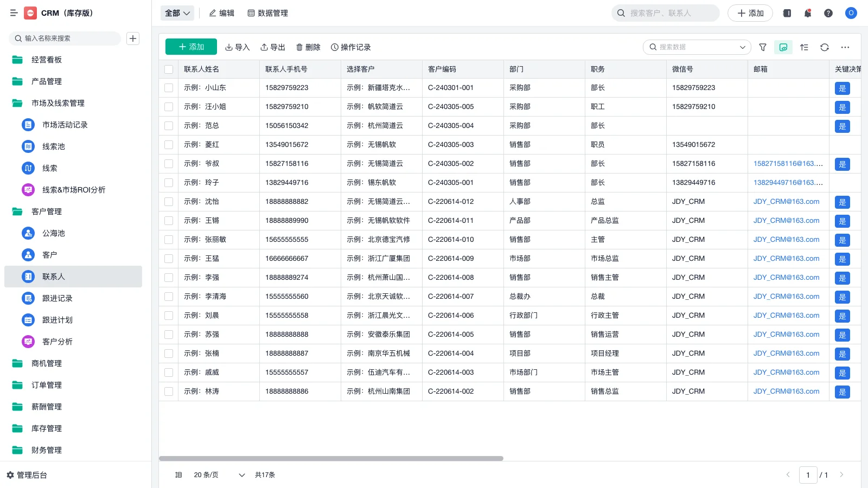Screen dimensions: 868x488
Task: Open the sort and display settings icon
Action: pyautogui.click(x=804, y=47)
